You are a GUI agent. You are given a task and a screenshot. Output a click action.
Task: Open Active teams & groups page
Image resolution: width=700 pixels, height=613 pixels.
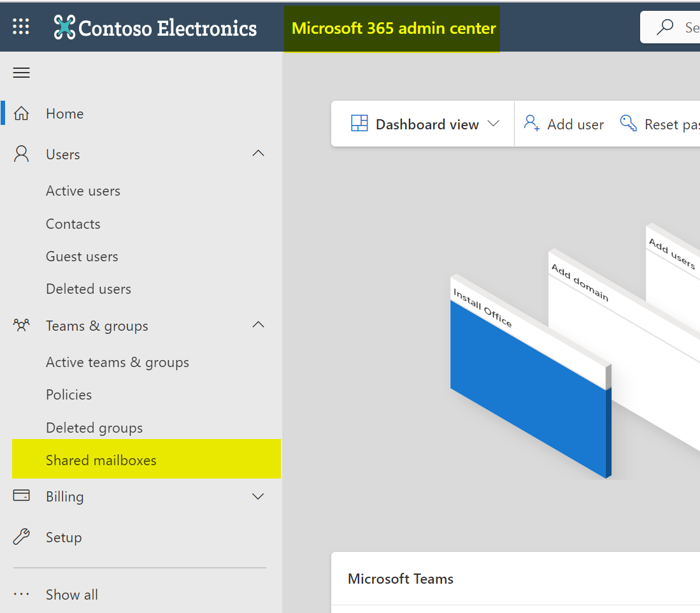(x=117, y=363)
